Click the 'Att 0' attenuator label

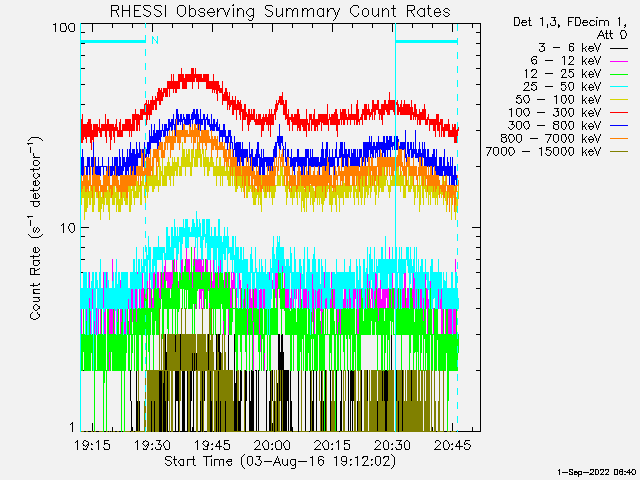[x=612, y=35]
